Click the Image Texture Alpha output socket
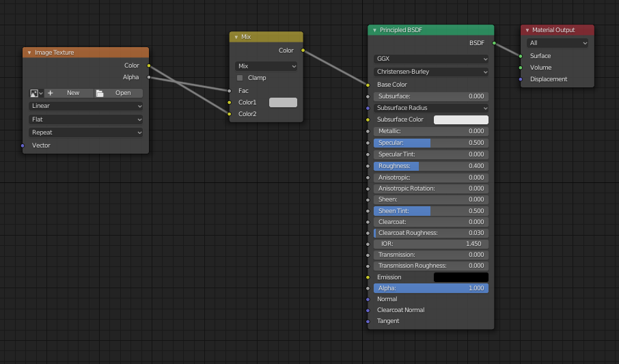The height and width of the screenshot is (364, 619). tap(149, 77)
